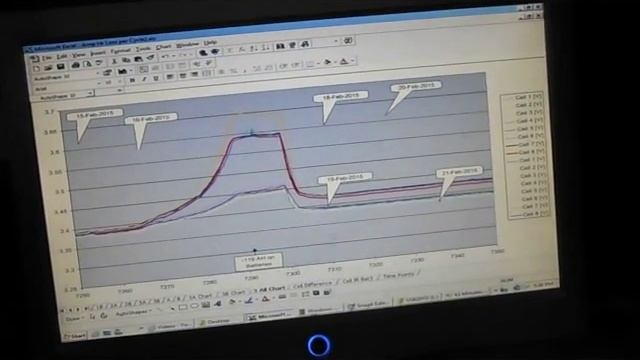640x360 pixels.
Task: Click the New workbook icon
Action: click(36, 69)
